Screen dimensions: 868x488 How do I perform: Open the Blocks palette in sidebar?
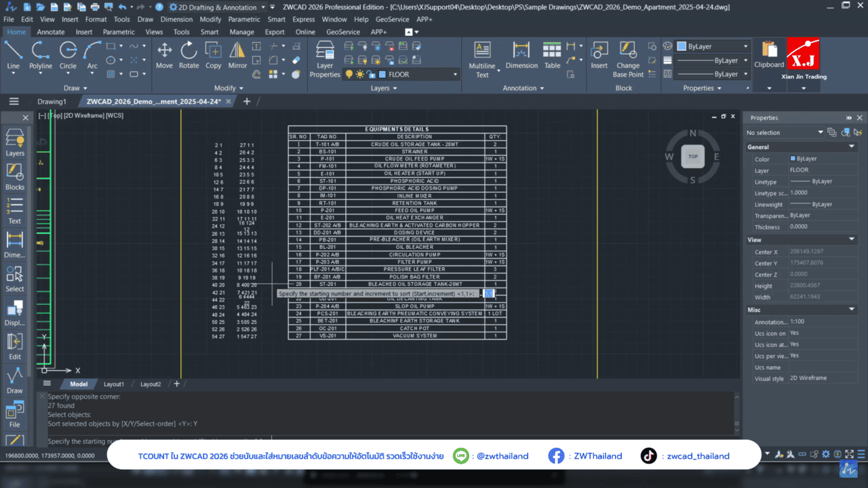point(14,176)
